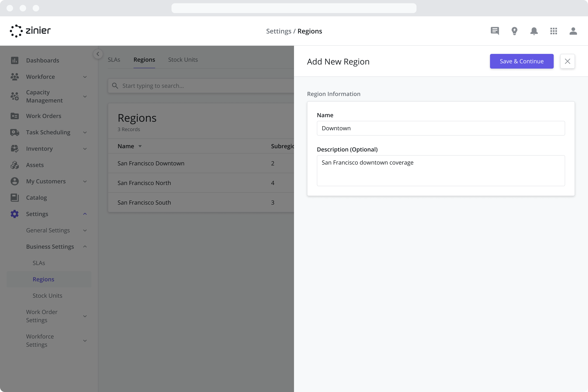Image resolution: width=588 pixels, height=392 pixels.
Task: Click the Subregions column header
Action: pyautogui.click(x=283, y=146)
